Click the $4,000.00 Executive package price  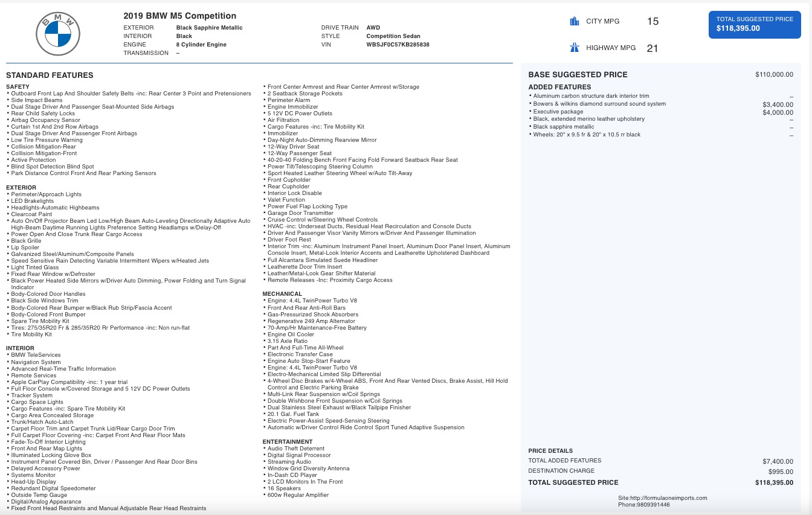click(x=778, y=112)
